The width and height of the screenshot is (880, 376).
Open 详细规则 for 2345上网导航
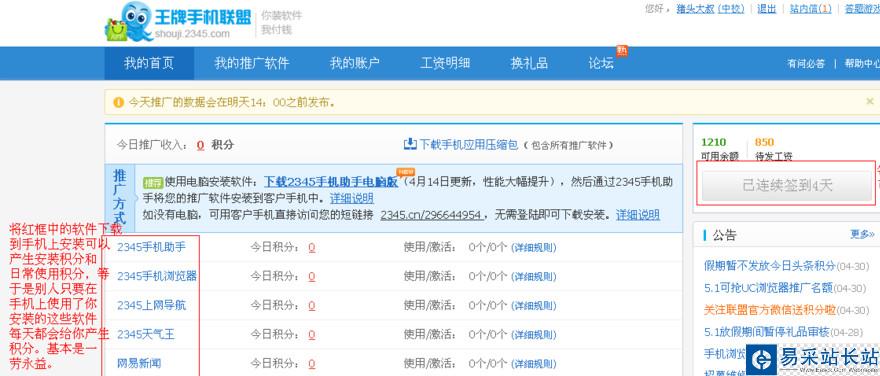[x=534, y=306]
